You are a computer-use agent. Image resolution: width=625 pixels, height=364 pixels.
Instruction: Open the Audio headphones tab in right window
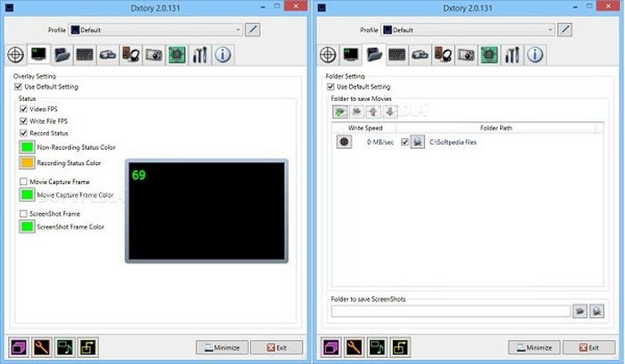point(443,54)
